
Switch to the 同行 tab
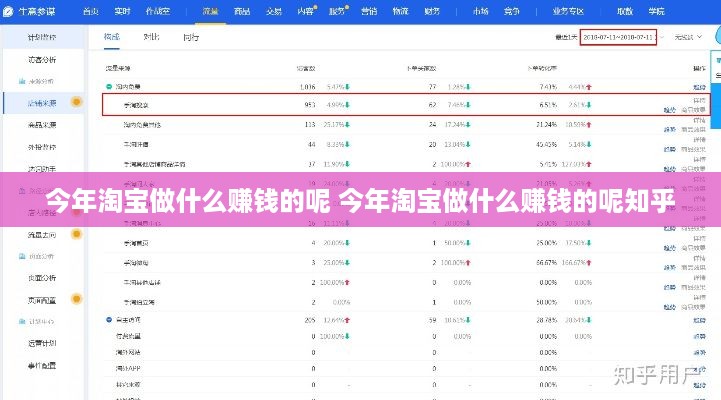(x=191, y=37)
